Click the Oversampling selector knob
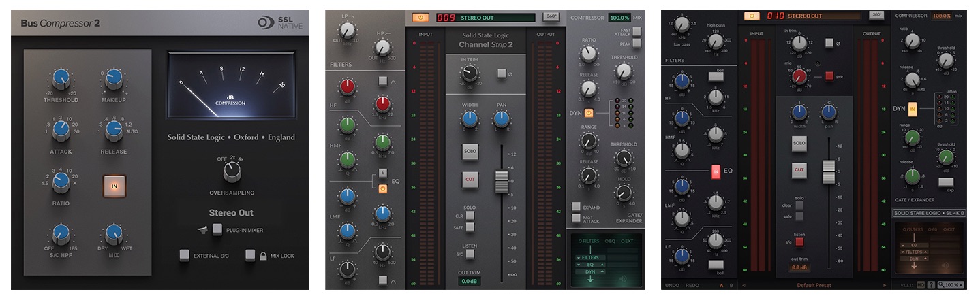Viewport: 980px width, 298px height. tap(232, 171)
